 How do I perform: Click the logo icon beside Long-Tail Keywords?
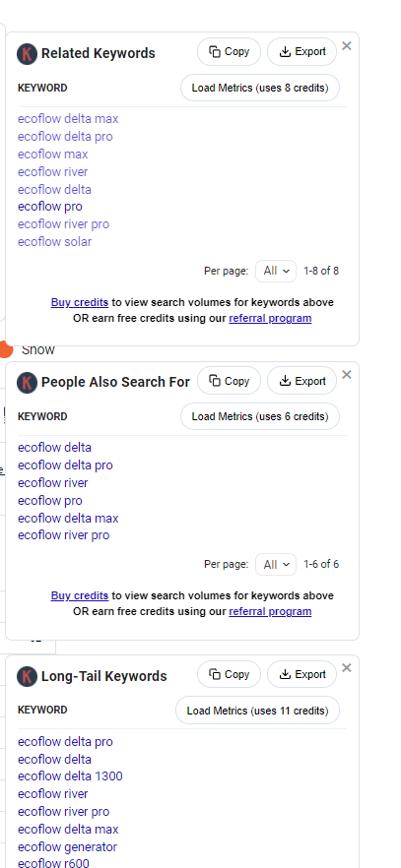click(x=28, y=676)
